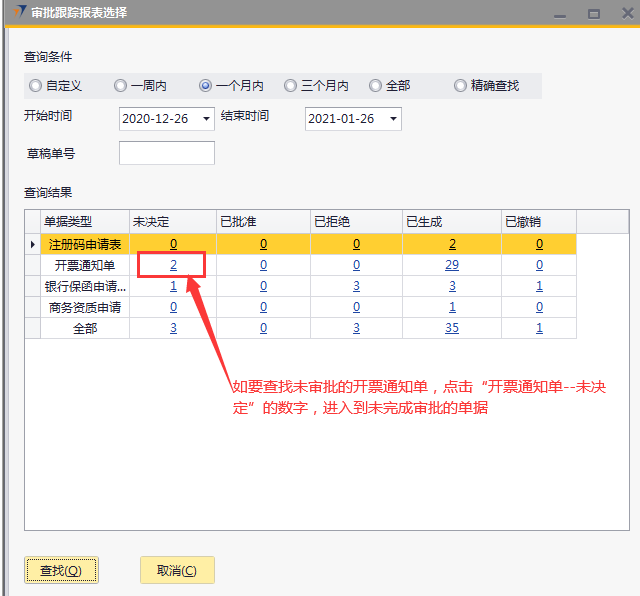
Task: Maximize the dialog window
Action: pos(593,13)
